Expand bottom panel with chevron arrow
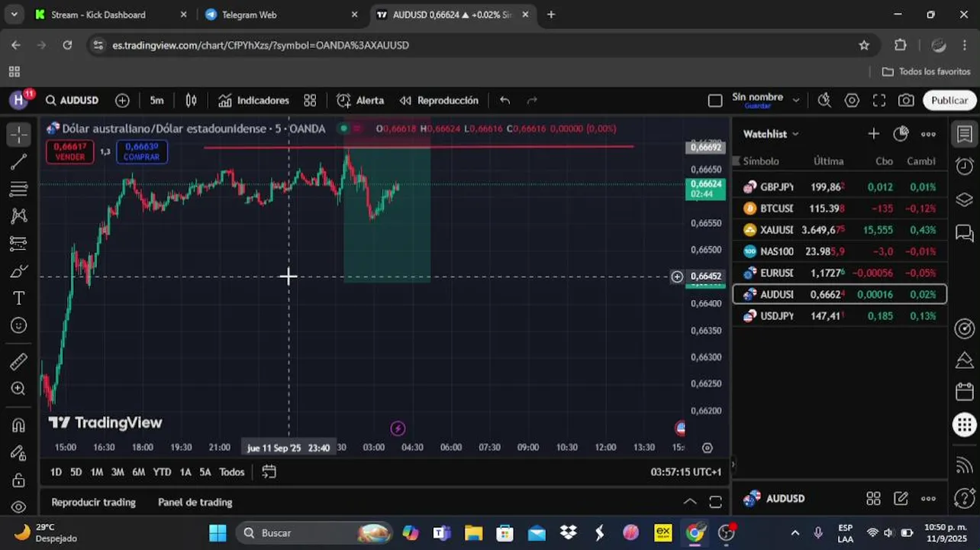Screen dimensions: 980x550 pyautogui.click(x=689, y=502)
